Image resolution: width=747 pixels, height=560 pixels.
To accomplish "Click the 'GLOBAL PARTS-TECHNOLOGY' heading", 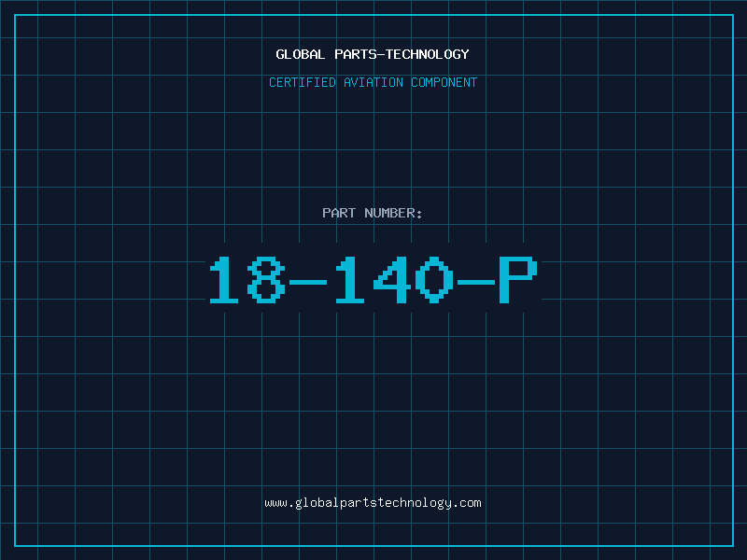I will (x=373, y=54).
